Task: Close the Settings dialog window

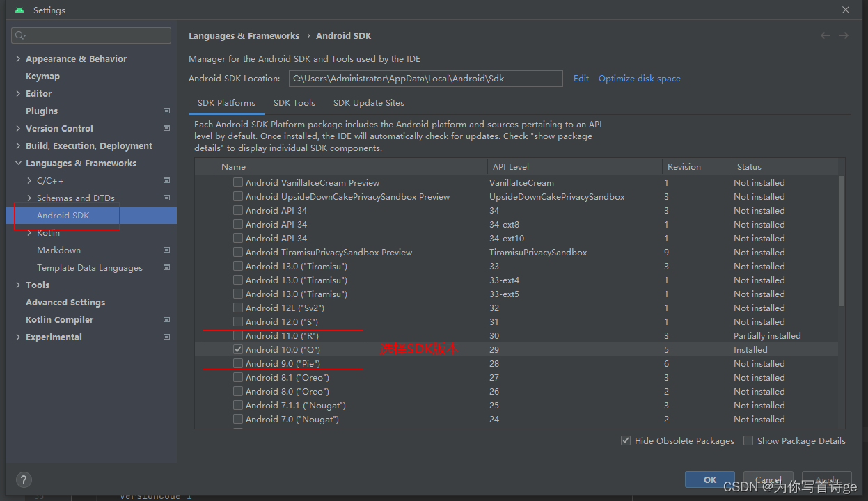Action: coord(846,10)
